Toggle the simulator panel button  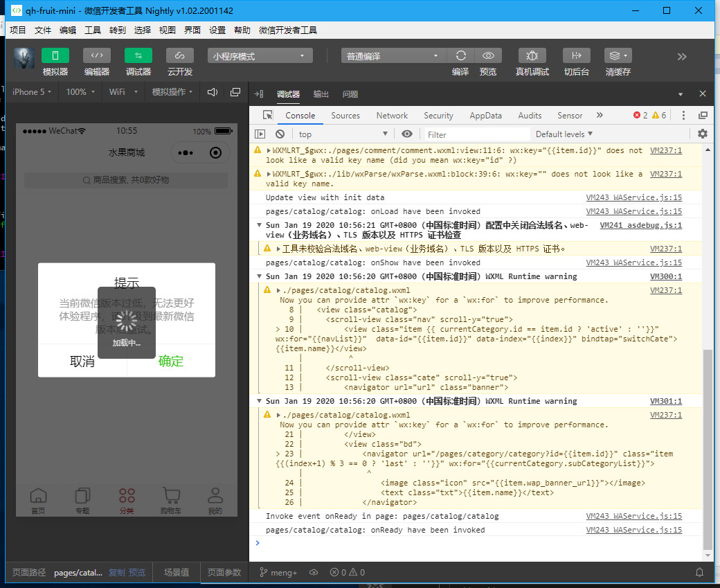point(55,55)
